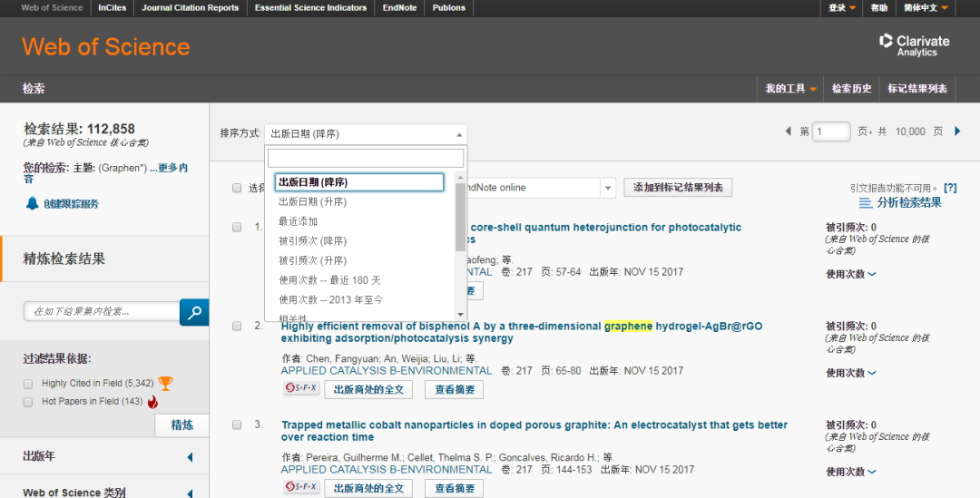Check the box for result 2
The height and width of the screenshot is (498, 980).
[237, 327]
